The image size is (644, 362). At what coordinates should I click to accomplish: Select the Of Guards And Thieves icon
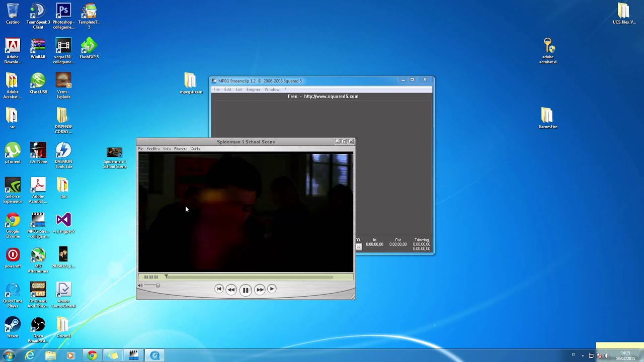[38, 295]
